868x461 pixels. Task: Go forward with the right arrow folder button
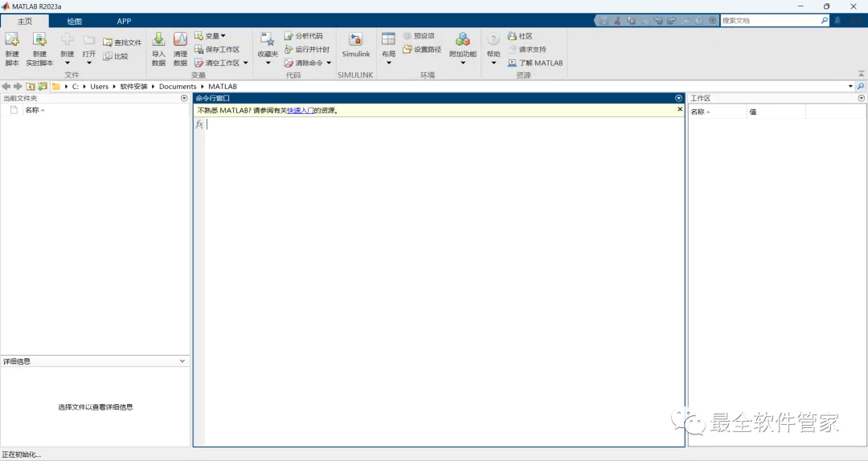click(18, 86)
